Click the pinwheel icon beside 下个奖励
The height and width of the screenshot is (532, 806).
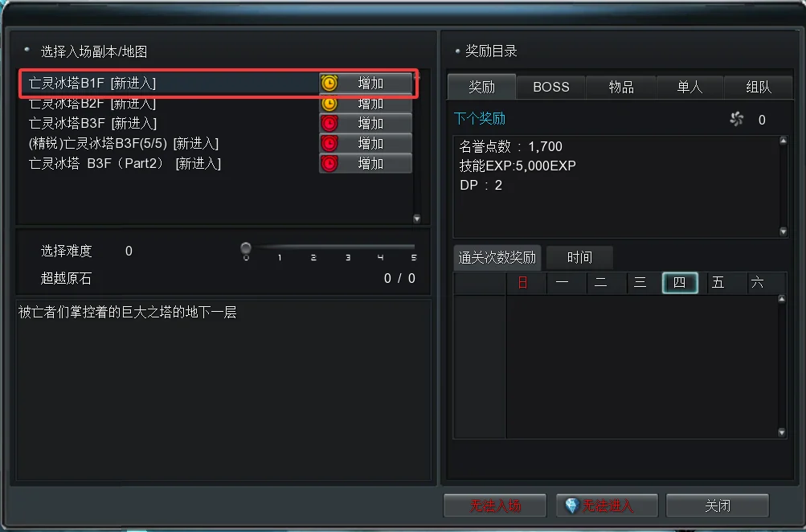[x=737, y=119]
